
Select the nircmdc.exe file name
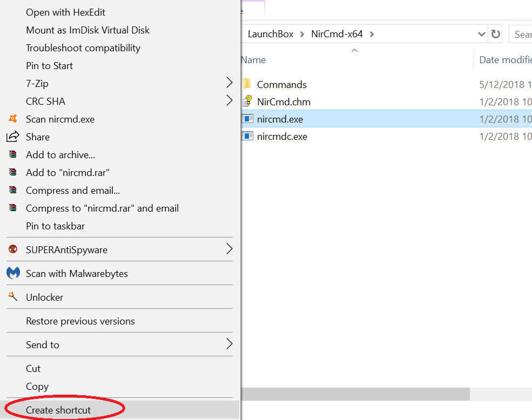coord(282,137)
